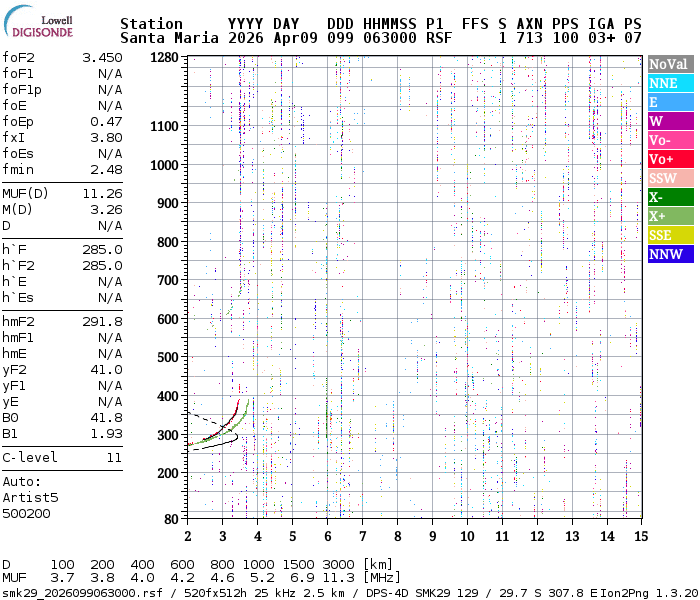The width and height of the screenshot is (700, 600).
Task: Select the NoVal gray legend swatch
Action: (670, 64)
